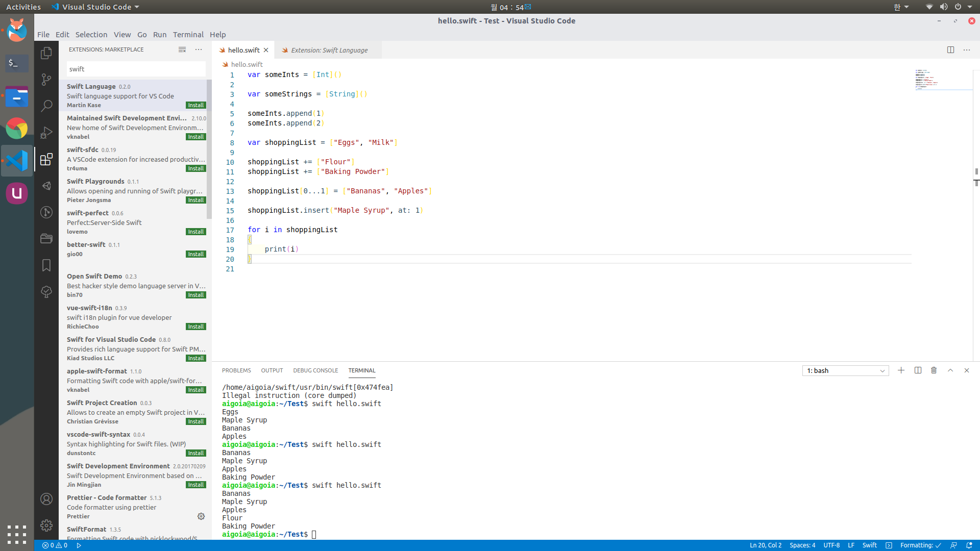Install Swift for Visual Studio Code extension
Screen dimensions: 980x551
196,358
